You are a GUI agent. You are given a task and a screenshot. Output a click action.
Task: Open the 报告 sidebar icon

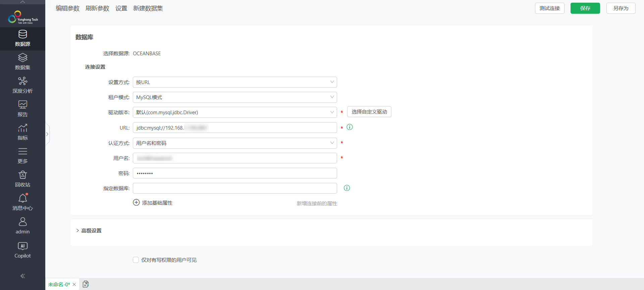click(22, 109)
